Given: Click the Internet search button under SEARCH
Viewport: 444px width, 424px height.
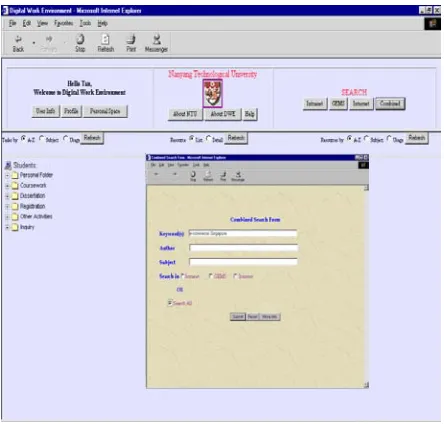Looking at the screenshot, I should click(x=361, y=104).
